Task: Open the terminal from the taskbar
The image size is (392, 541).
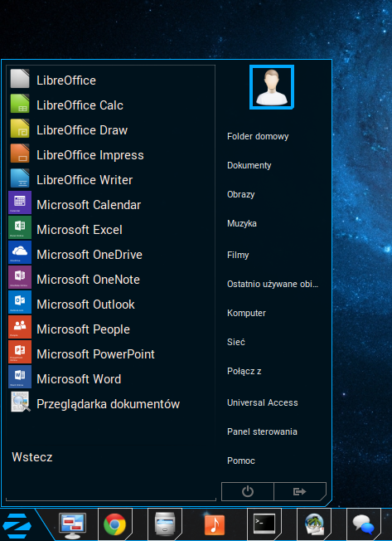Action: tap(264, 524)
